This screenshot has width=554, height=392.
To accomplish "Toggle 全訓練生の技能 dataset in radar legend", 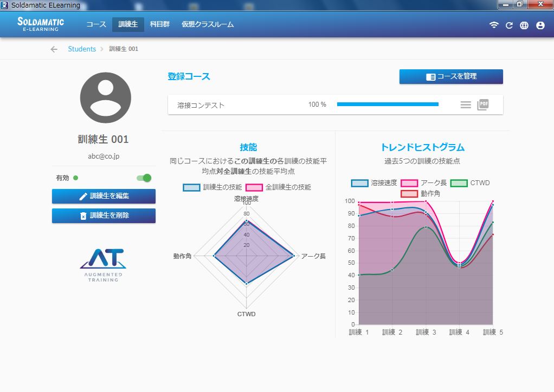I will 279,187.
